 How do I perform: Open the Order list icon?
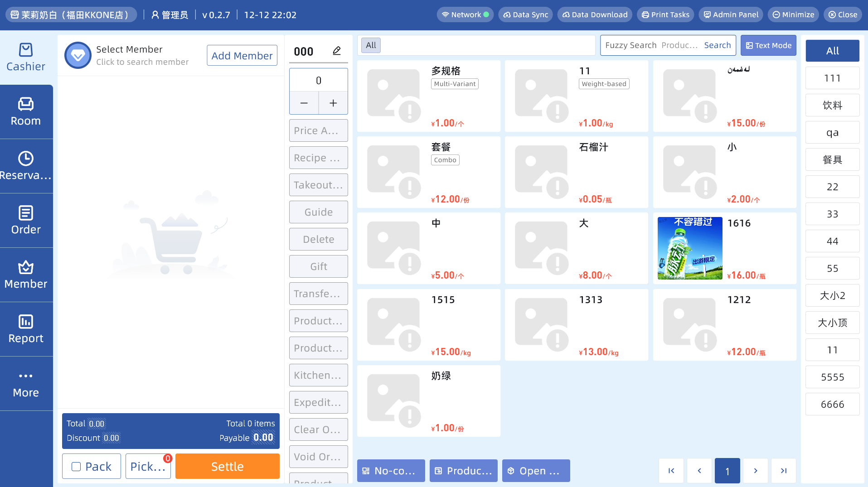[x=26, y=213]
